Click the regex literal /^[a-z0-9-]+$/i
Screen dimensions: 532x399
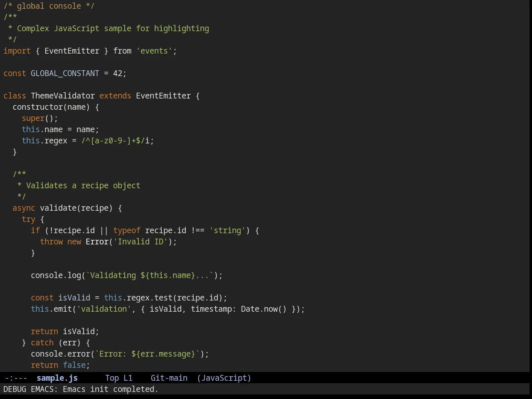(x=115, y=140)
